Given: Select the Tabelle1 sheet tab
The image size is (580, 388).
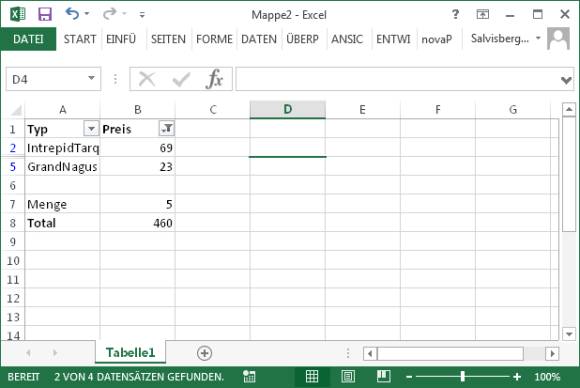Looking at the screenshot, I should coord(131,352).
